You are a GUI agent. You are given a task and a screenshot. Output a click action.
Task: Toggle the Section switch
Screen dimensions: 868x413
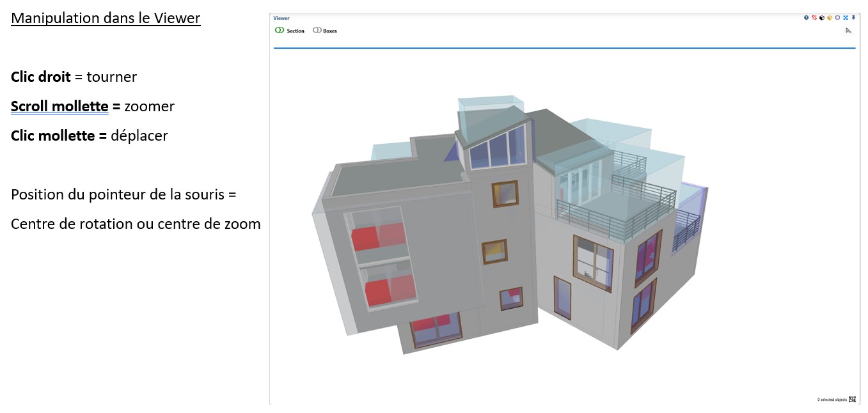point(280,31)
